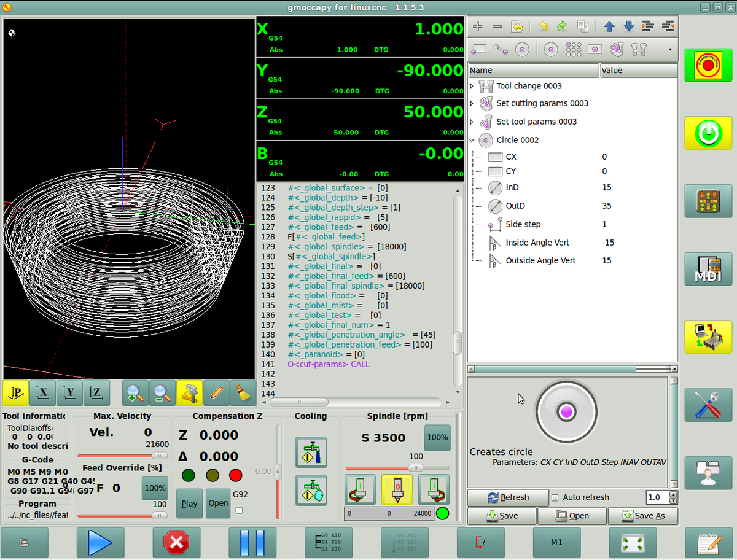
Task: Adjust the spindle override slider
Action: point(416,468)
